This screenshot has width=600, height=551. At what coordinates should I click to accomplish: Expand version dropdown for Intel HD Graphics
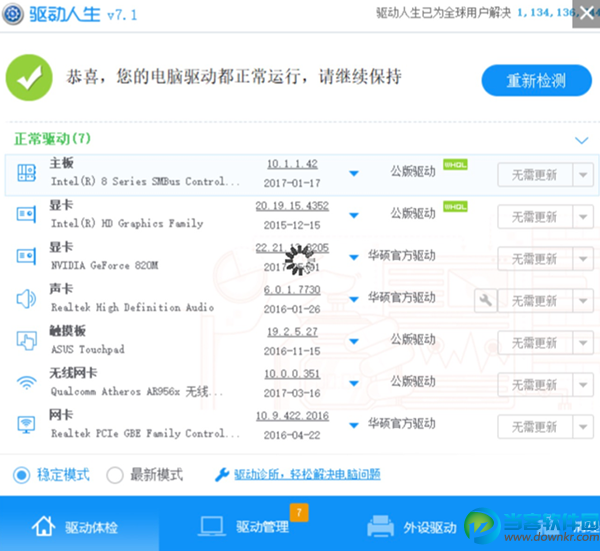pyautogui.click(x=354, y=216)
